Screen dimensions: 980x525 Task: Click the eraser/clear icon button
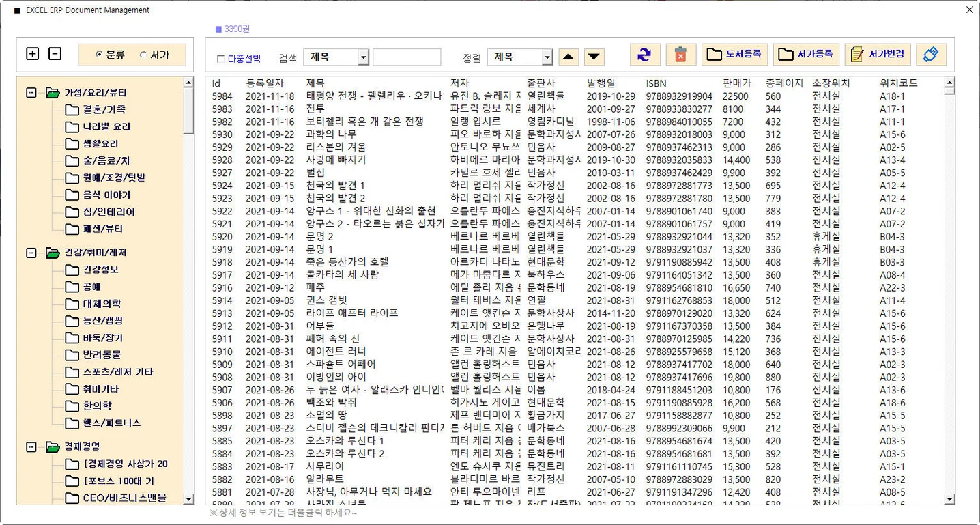[931, 55]
